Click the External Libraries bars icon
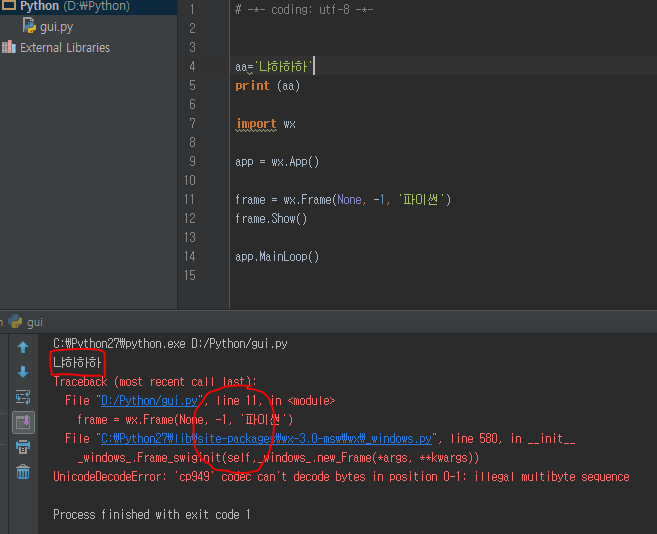 tap(9, 47)
